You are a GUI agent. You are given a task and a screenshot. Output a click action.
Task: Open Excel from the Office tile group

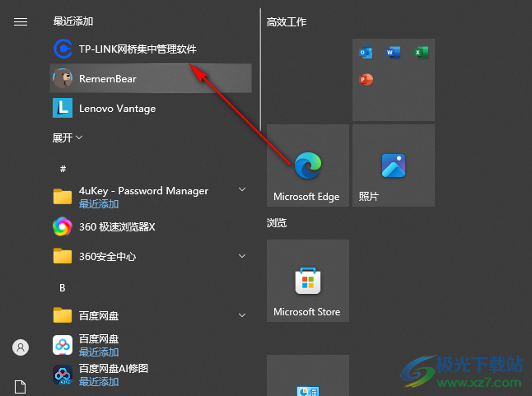point(421,53)
